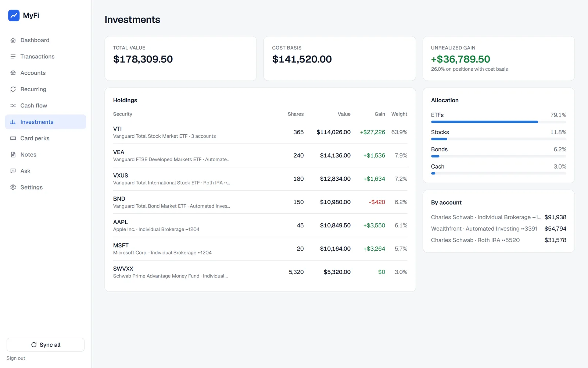Click the Gain column header
Image resolution: width=588 pixels, height=368 pixels.
[380, 114]
